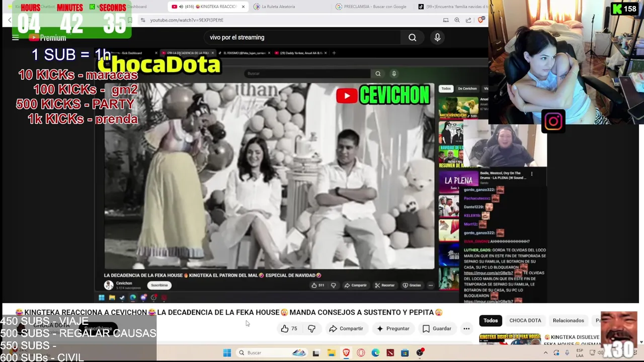This screenshot has width=644, height=362.
Task: Dislike the KINGTEKA reaction video
Action: click(311, 328)
